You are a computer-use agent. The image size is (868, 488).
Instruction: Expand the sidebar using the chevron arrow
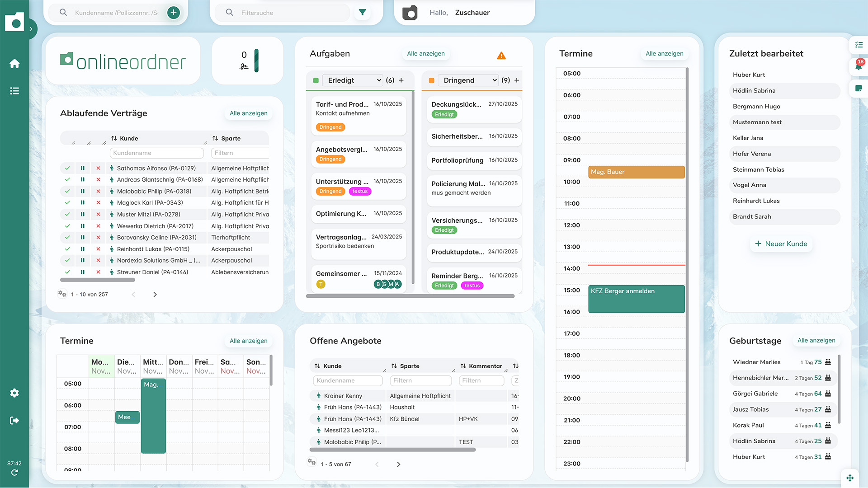(31, 28)
